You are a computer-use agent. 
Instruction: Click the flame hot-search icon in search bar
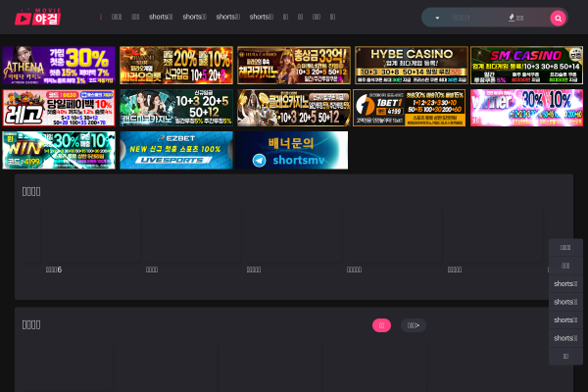(x=512, y=18)
